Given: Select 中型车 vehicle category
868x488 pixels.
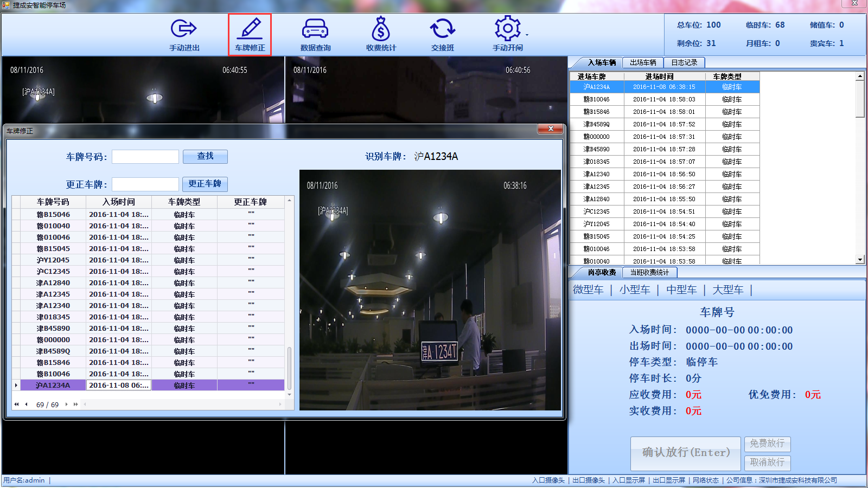Looking at the screenshot, I should (681, 290).
